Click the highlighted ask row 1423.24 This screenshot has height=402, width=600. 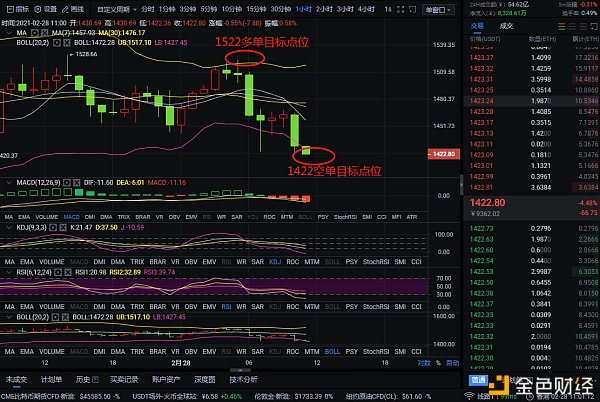point(532,101)
